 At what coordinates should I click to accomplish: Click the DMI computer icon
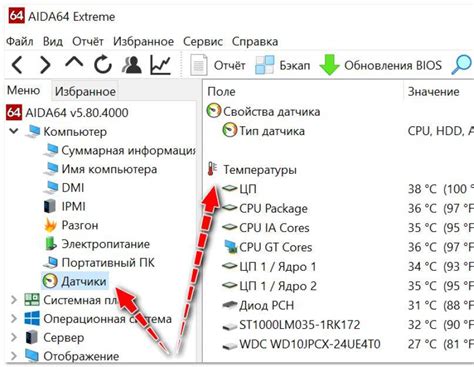[x=51, y=187]
